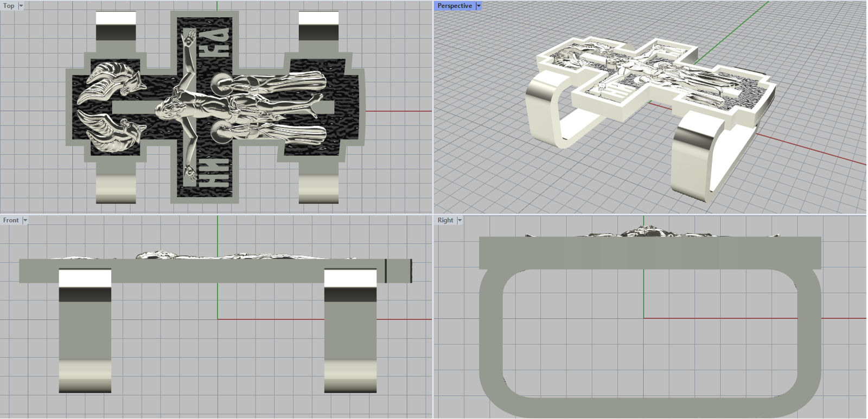
Task: Open the Top viewport dropdown arrow
Action: pyautogui.click(x=21, y=6)
